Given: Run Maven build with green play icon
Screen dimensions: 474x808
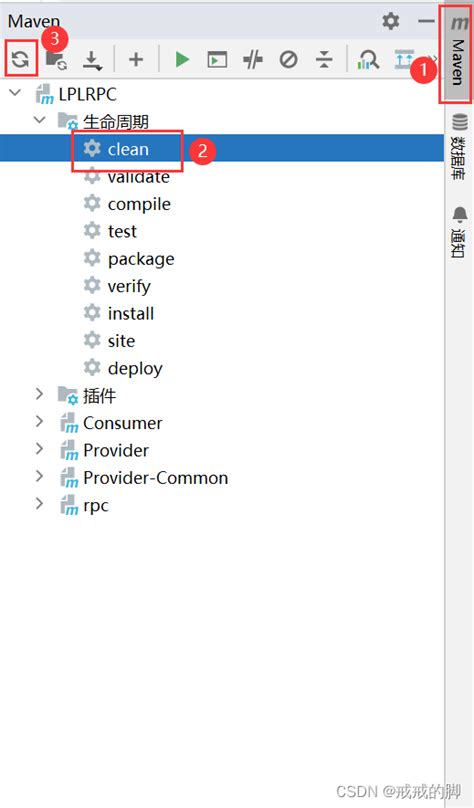Looking at the screenshot, I should click(x=182, y=60).
